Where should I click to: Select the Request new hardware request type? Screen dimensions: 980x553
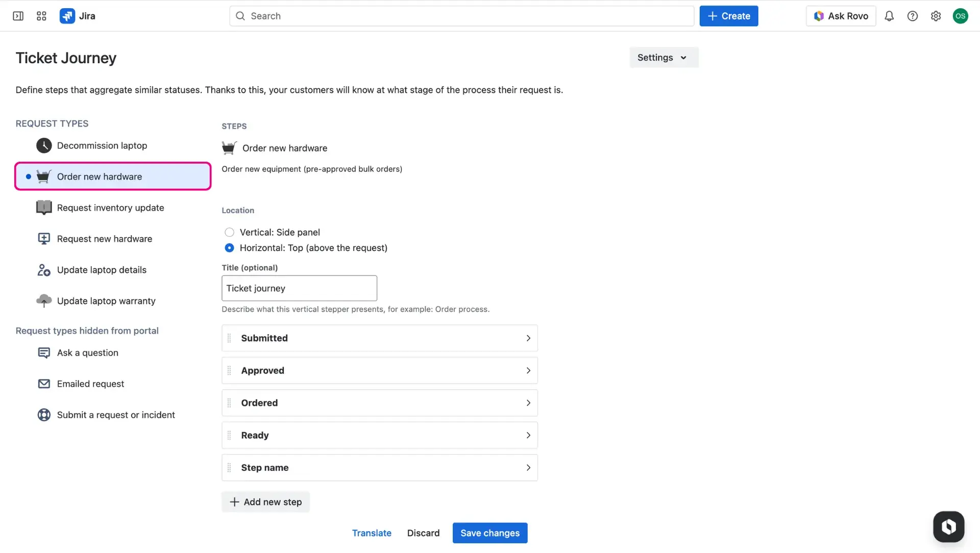pyautogui.click(x=104, y=238)
